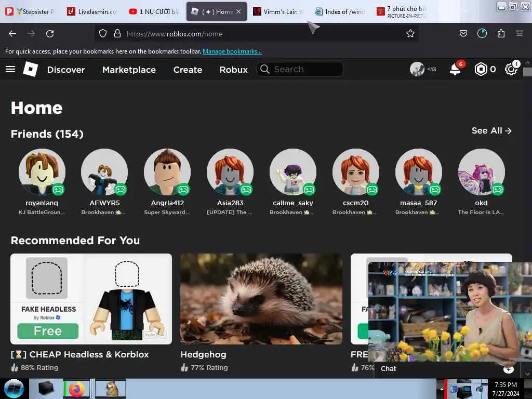532x399 pixels.
Task: Open the Marketplace page
Action: click(x=129, y=70)
